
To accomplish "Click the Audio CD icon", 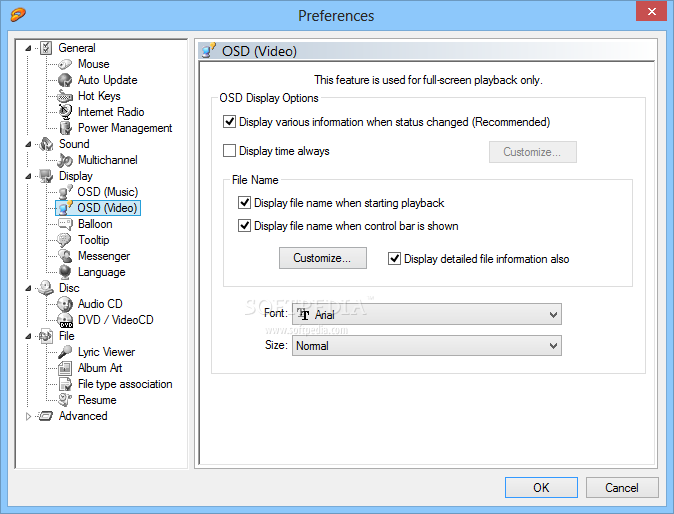I will 65,304.
